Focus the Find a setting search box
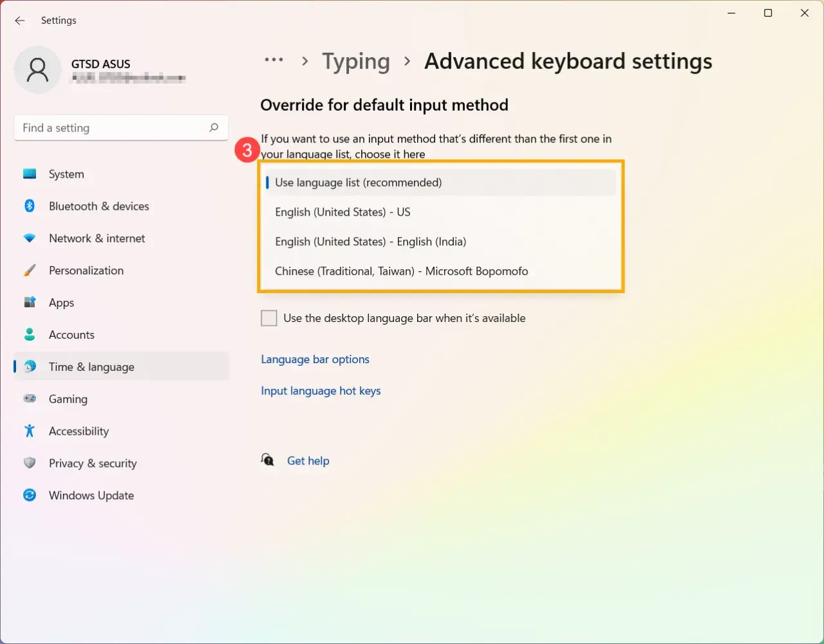824x644 pixels. pyautogui.click(x=121, y=128)
